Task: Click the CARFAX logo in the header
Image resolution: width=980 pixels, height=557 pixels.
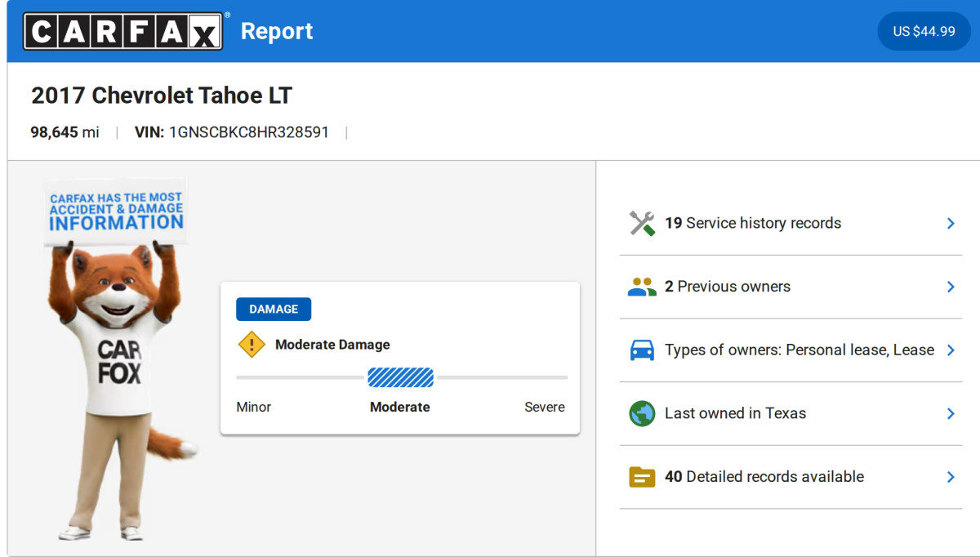Action: [122, 31]
